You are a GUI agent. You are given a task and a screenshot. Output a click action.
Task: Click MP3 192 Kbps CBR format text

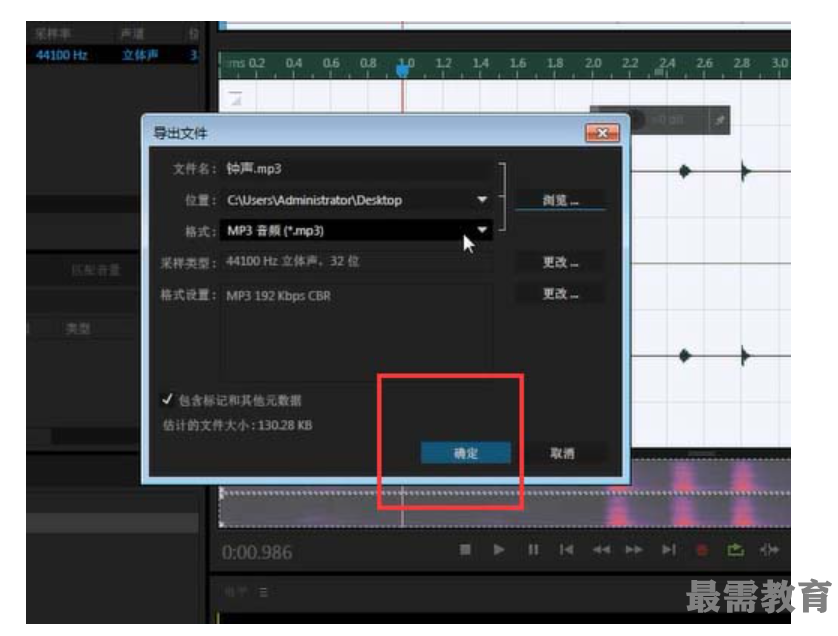click(x=278, y=296)
